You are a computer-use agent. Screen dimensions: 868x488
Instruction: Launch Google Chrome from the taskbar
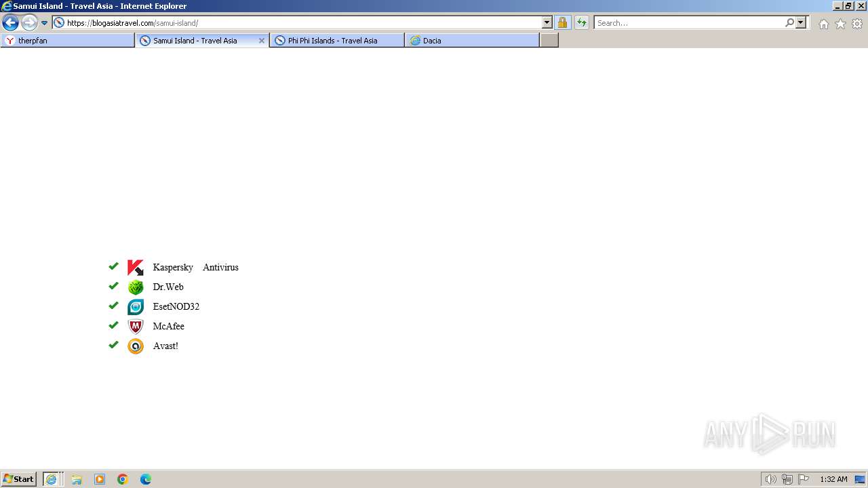(x=123, y=479)
